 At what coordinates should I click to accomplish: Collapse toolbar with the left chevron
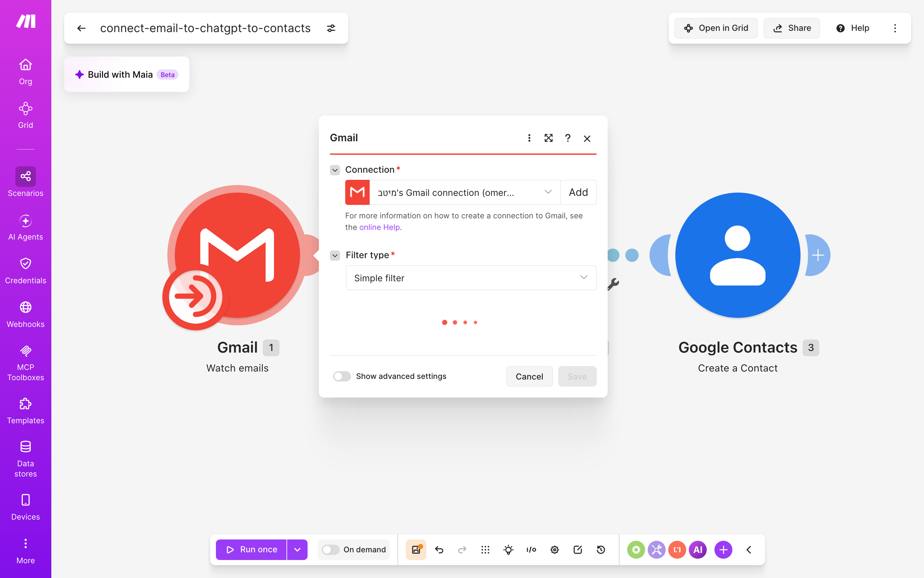point(749,550)
